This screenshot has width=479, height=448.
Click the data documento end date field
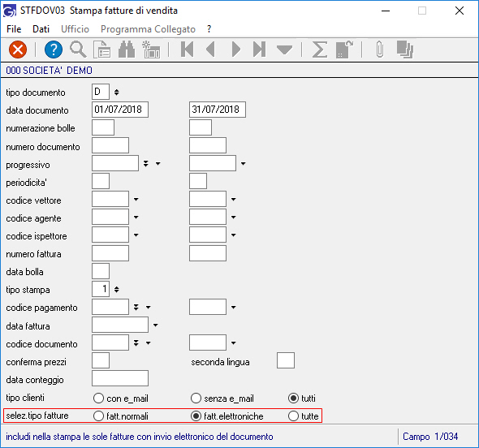[x=218, y=110]
